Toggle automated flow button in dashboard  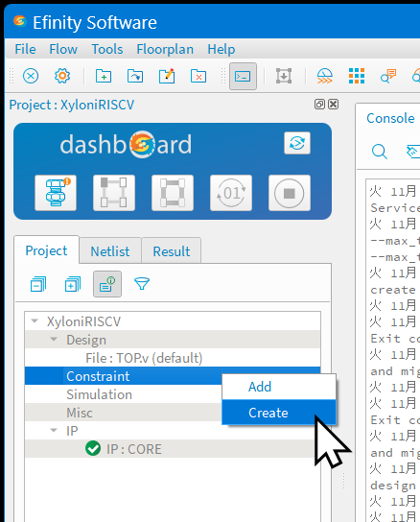(297, 143)
